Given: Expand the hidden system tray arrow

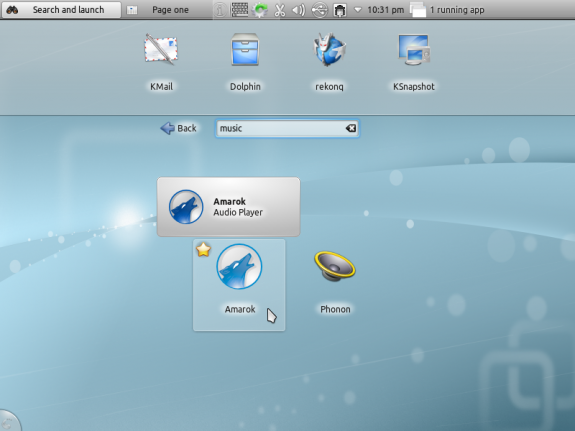Looking at the screenshot, I should point(358,10).
